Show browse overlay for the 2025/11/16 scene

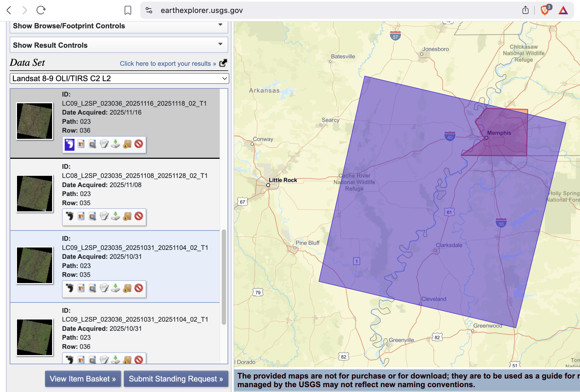(x=81, y=144)
